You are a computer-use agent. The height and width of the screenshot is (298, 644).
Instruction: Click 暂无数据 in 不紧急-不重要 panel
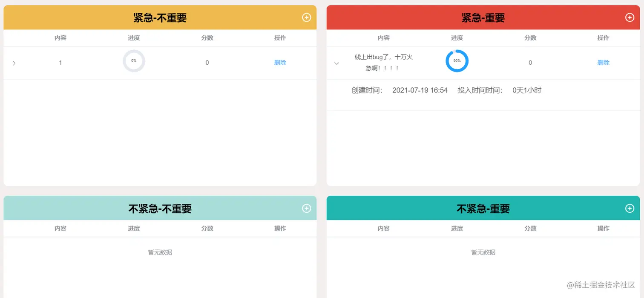[x=160, y=252]
